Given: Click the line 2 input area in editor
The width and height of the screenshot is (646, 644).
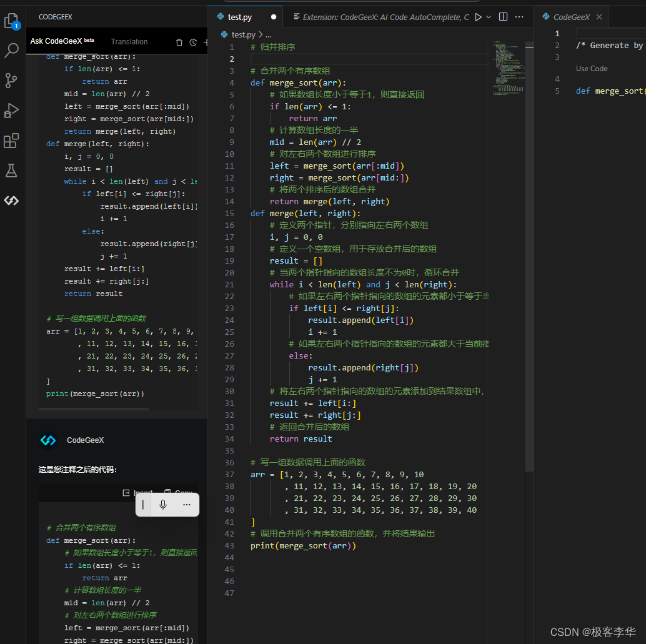Looking at the screenshot, I should (x=369, y=59).
